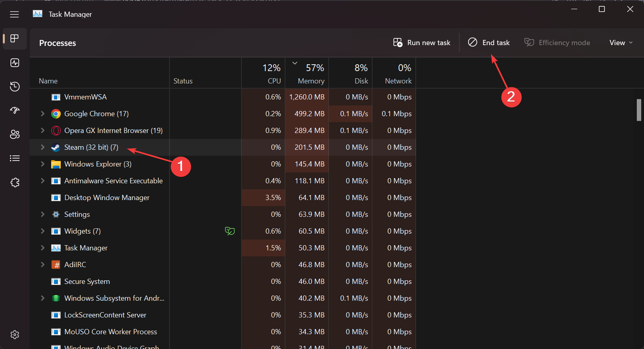Expand the Windows Explorer process group
The image size is (644, 349).
42,164
